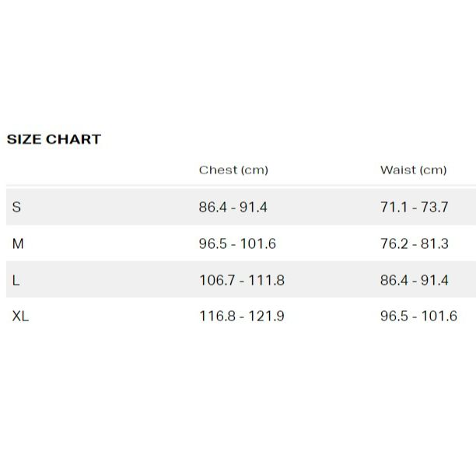476x455 pixels.
Task: Select the Waist (cm) column header
Action: pos(413,170)
